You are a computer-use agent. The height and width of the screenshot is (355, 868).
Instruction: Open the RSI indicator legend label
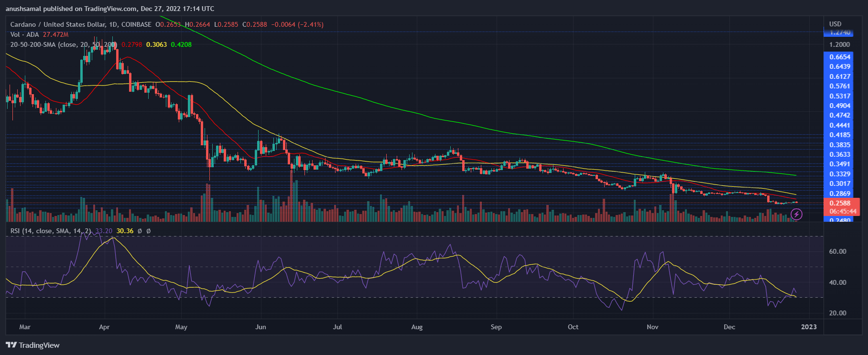point(50,231)
